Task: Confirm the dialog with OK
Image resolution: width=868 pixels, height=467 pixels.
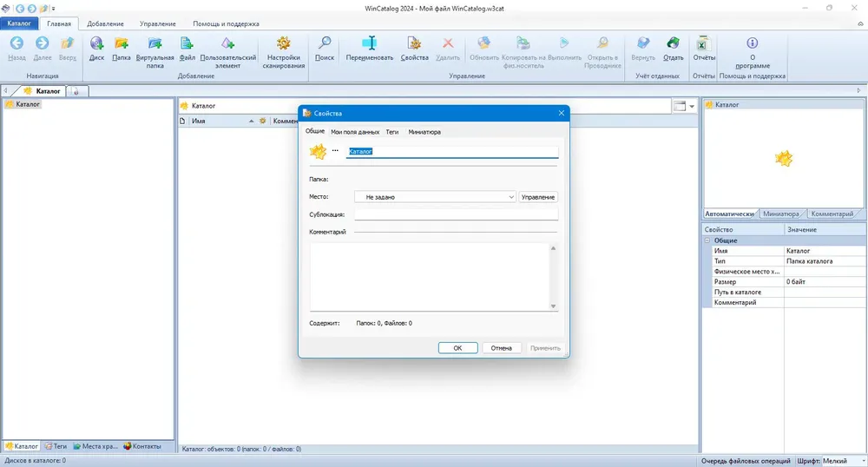Action: [x=457, y=348]
